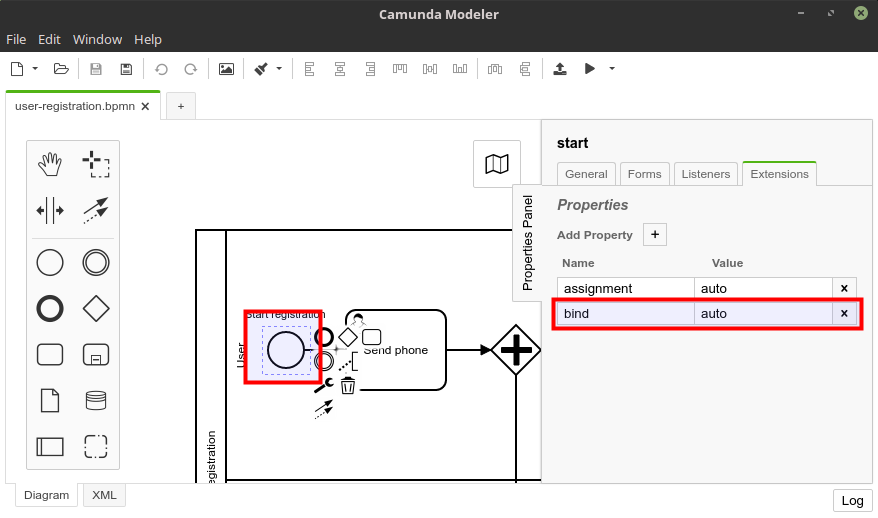Open the Help menu
Image resolution: width=878 pixels, height=518 pixels.
coord(148,39)
